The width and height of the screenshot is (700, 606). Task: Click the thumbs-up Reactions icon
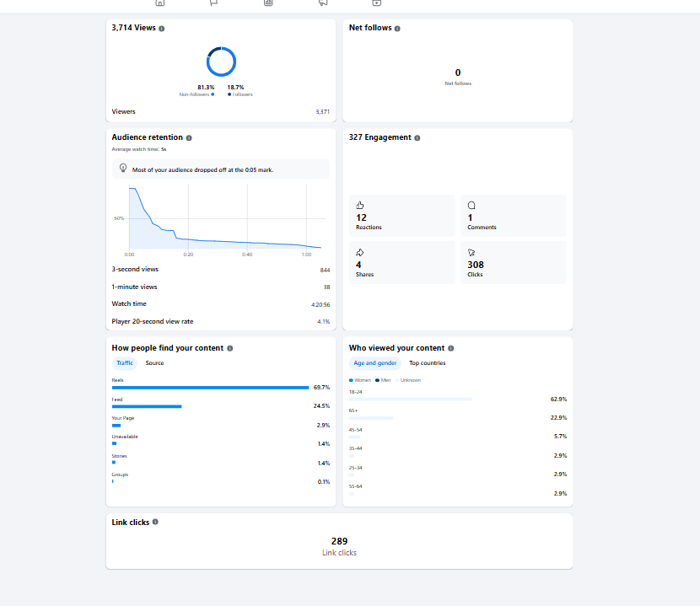click(360, 206)
